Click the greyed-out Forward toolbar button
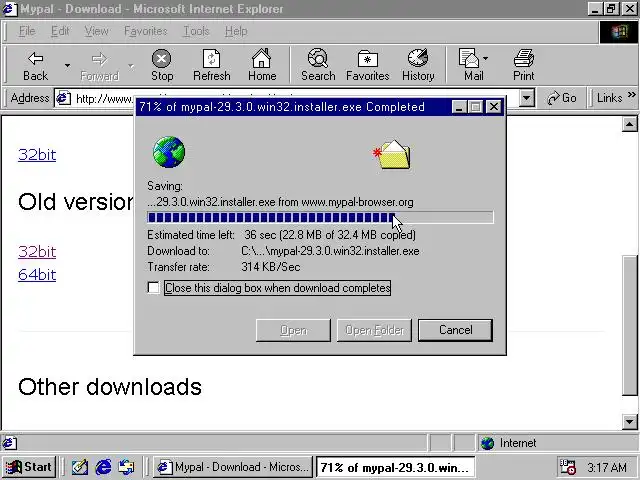This screenshot has width=640, height=480. [100, 65]
